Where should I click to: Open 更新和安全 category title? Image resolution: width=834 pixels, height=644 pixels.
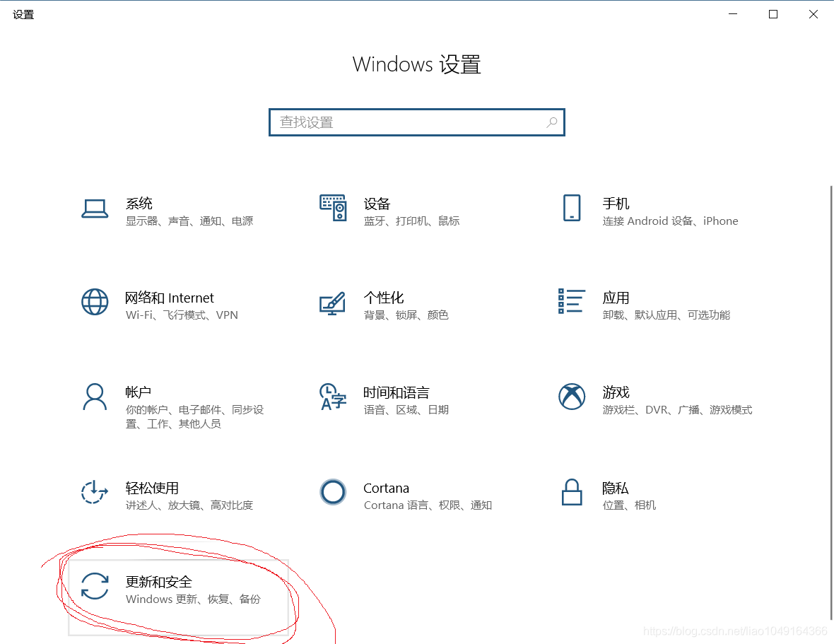pos(158,582)
